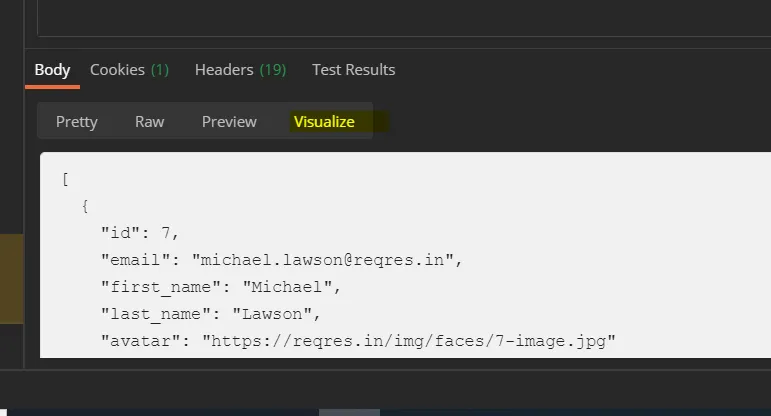
Task: Click the opening square bracket of the array
Action: pos(65,179)
